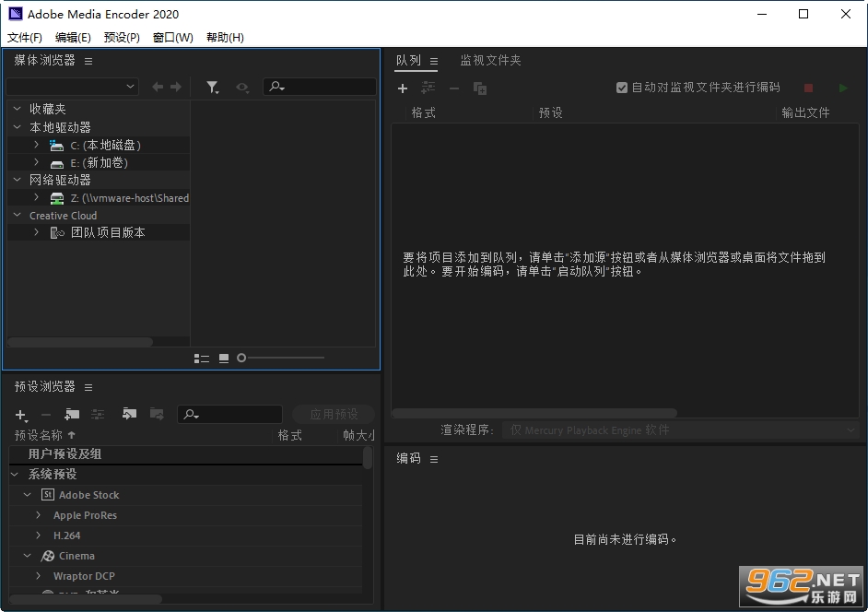Expand the Apple ProRes preset group
This screenshot has width=868, height=612.
click(x=38, y=515)
